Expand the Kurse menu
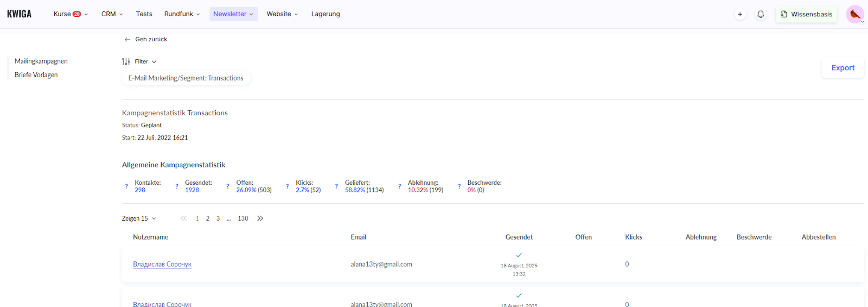The width and height of the screenshot is (868, 307). point(71,14)
